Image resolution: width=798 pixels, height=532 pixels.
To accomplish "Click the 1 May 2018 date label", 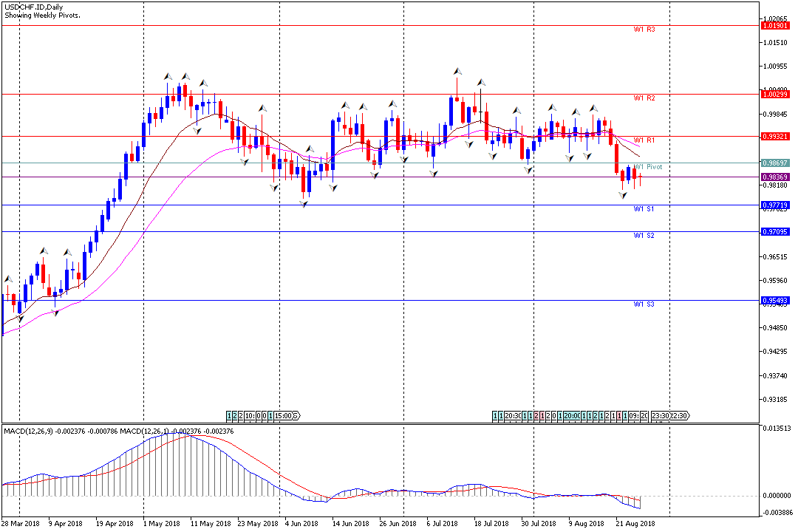I will 161,524.
